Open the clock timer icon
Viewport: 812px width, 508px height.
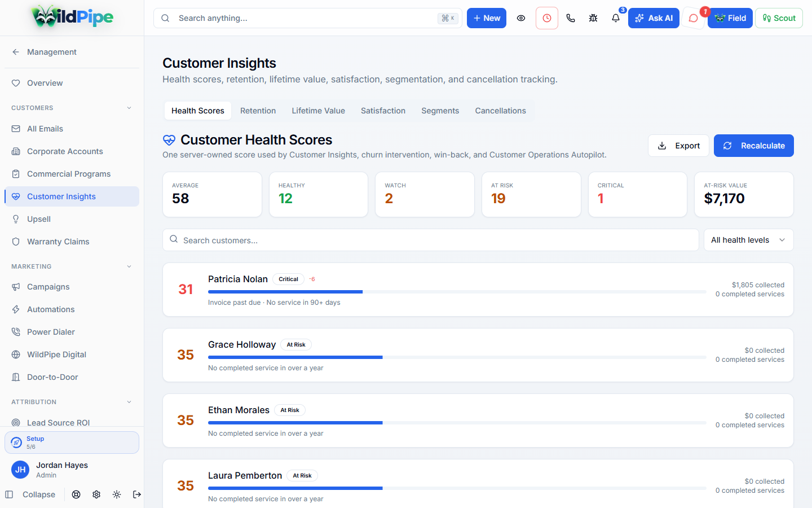pos(547,18)
